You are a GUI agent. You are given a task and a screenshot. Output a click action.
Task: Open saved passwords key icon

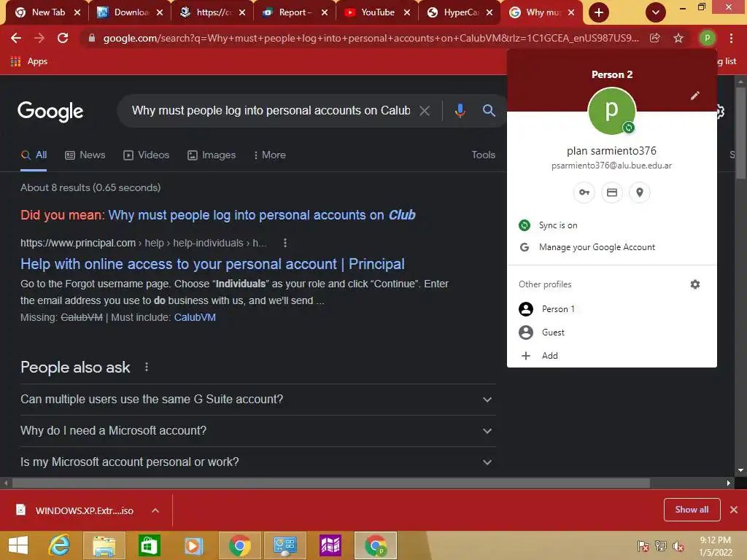584,192
